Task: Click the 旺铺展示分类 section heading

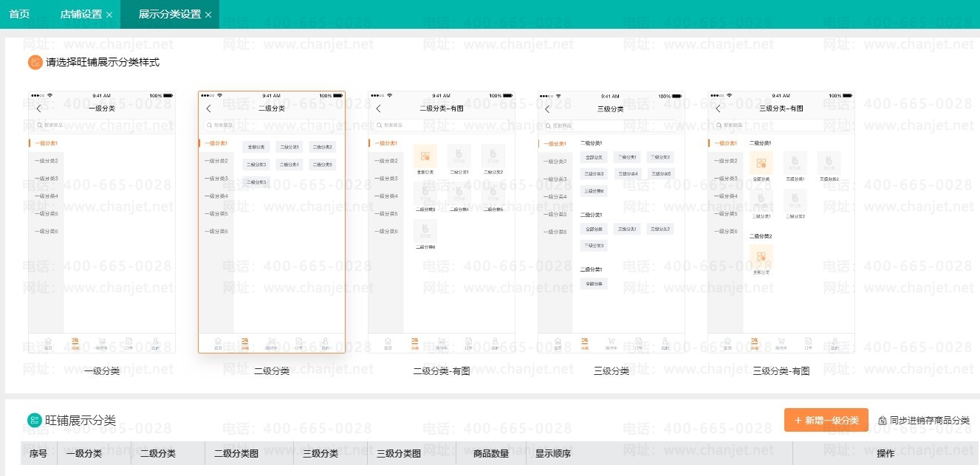Action: pos(80,421)
